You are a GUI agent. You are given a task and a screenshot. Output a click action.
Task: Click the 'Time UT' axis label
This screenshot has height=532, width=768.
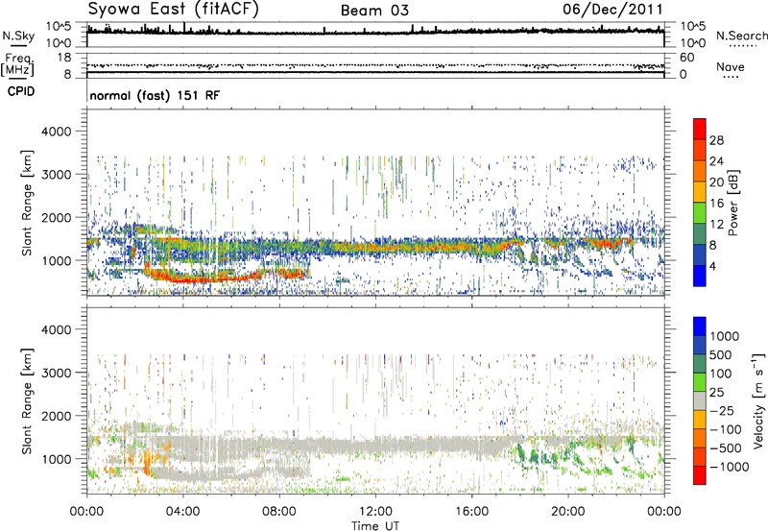tap(375, 526)
